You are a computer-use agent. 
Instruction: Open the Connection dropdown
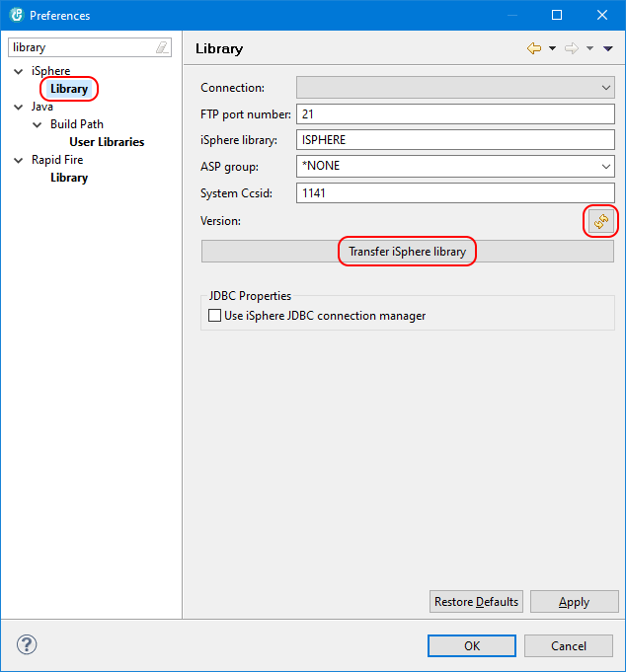point(455,88)
